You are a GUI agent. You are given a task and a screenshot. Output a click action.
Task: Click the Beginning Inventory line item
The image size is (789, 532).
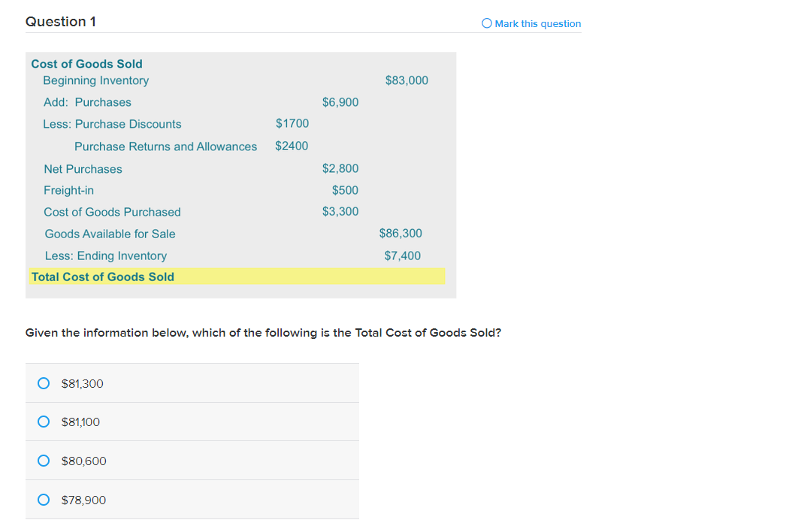click(96, 80)
